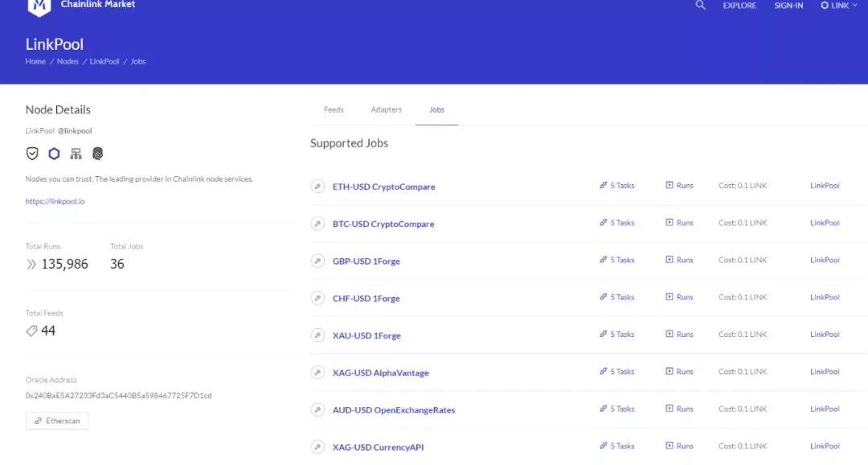The width and height of the screenshot is (868, 465).
Task: Click the ETH-USD CryptoCompare job icon
Action: 317,186
